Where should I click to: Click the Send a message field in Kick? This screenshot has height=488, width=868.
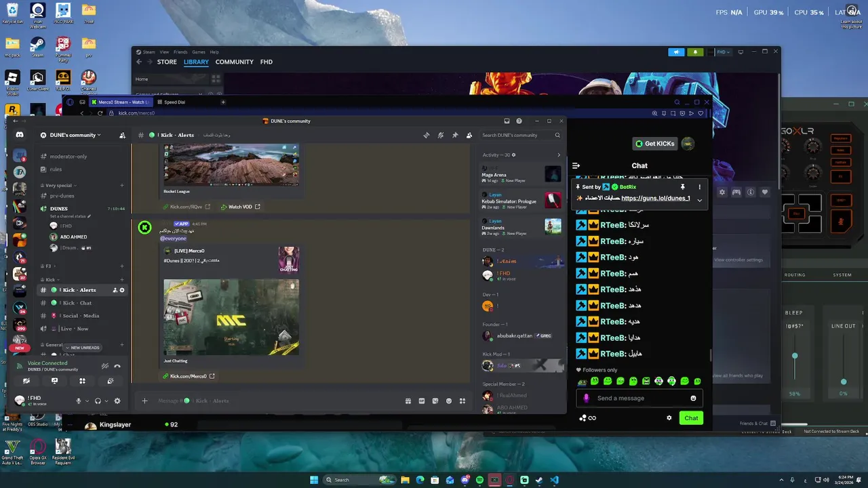coord(639,398)
